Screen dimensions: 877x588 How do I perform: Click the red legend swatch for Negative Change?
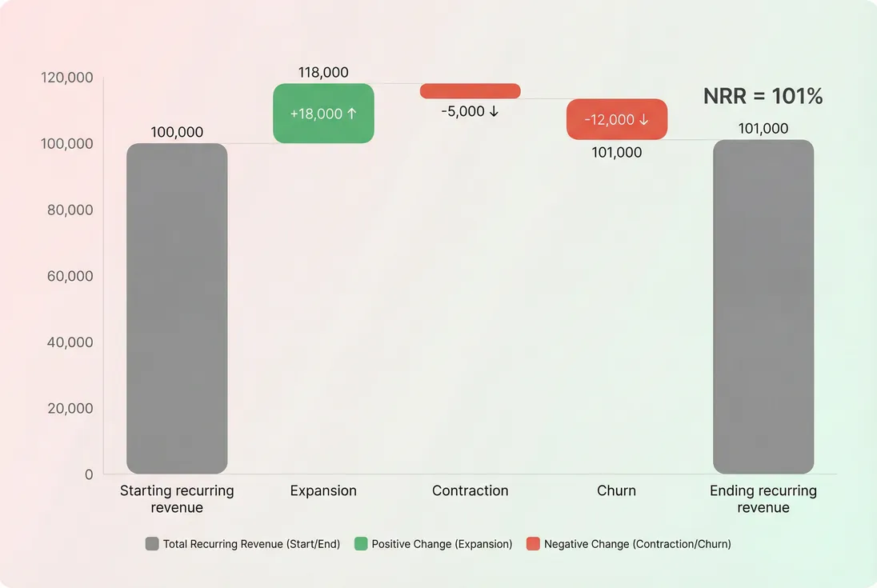pos(532,543)
